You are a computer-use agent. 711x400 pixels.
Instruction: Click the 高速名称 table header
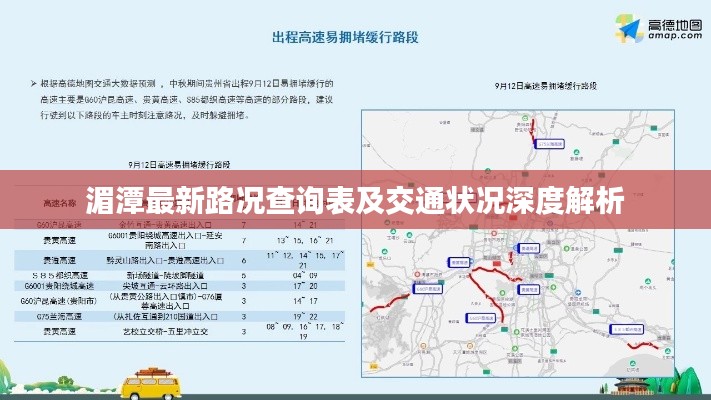pos(59,204)
